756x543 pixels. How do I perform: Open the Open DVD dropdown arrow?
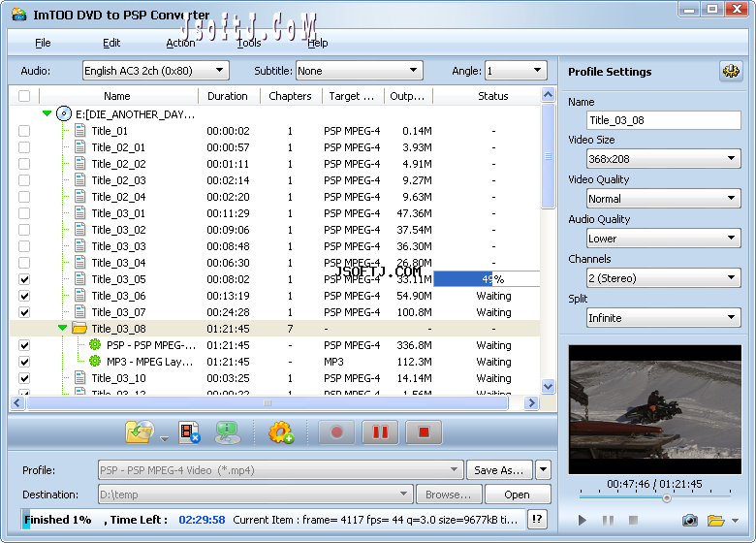pyautogui.click(x=165, y=439)
